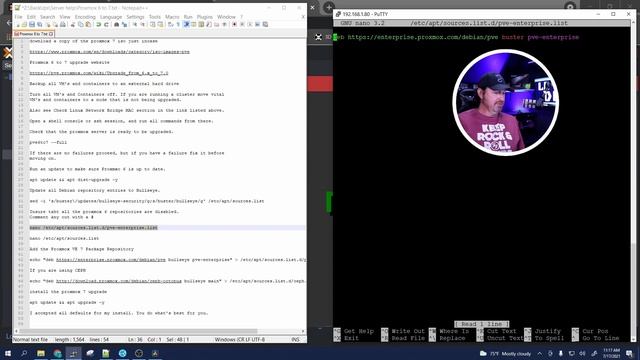Open the Upgrade_from_6.x_to_7.0 wiki link
Viewport: 640px width, 360px height.
[99, 73]
